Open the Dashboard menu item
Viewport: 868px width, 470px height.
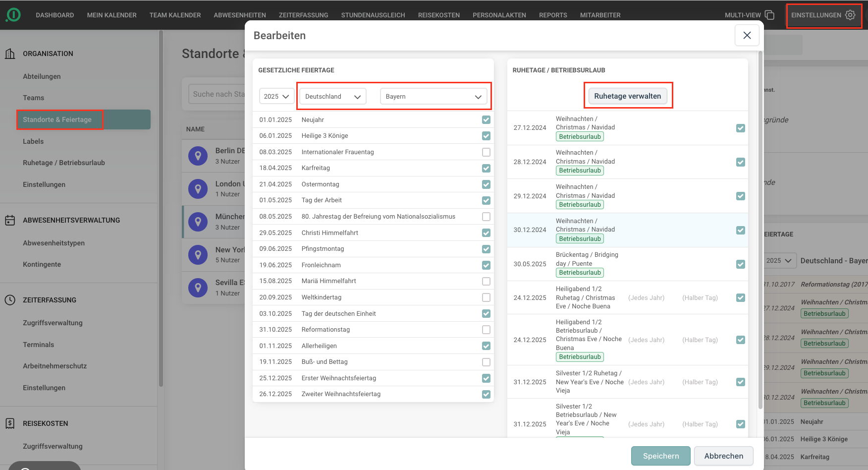(x=55, y=15)
